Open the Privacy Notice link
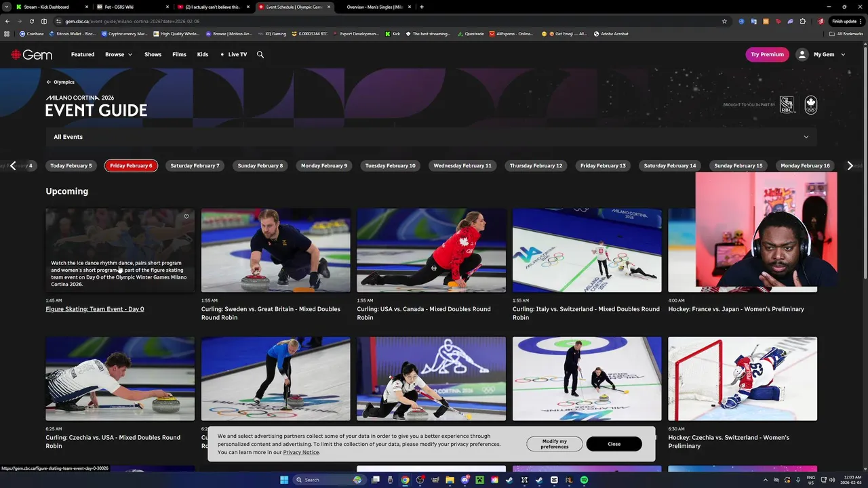868x488 pixels. coord(301,452)
